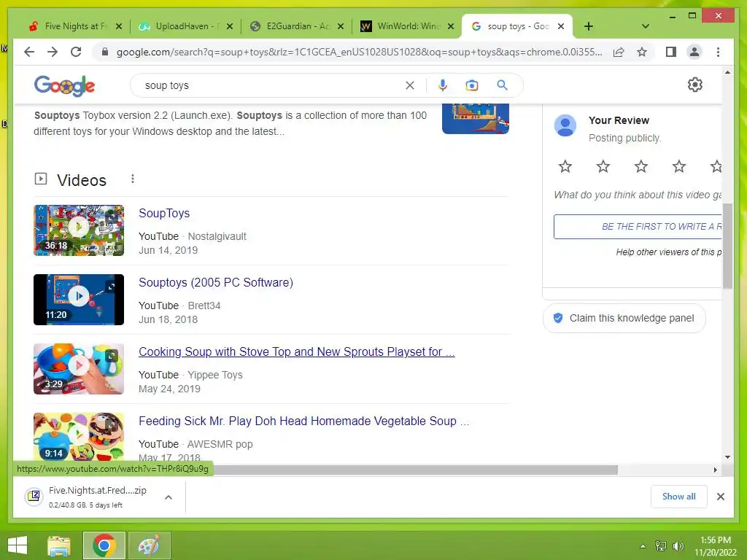The image size is (747, 560).
Task: Show hidden system tray icons
Action: click(x=643, y=546)
